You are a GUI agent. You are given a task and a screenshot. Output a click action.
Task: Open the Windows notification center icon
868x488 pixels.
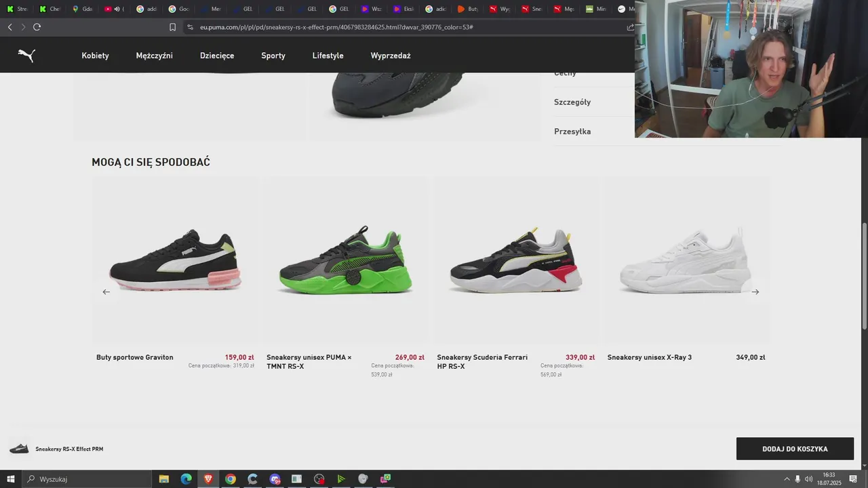[x=853, y=479]
